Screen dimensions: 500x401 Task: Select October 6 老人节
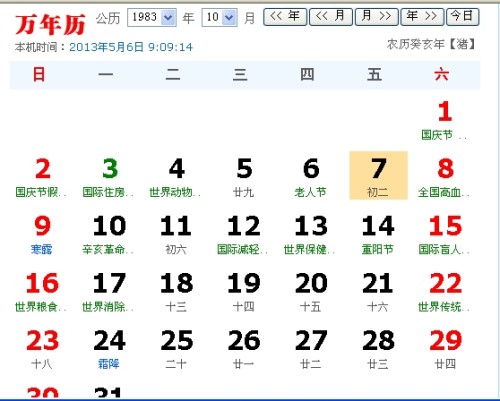(x=311, y=178)
